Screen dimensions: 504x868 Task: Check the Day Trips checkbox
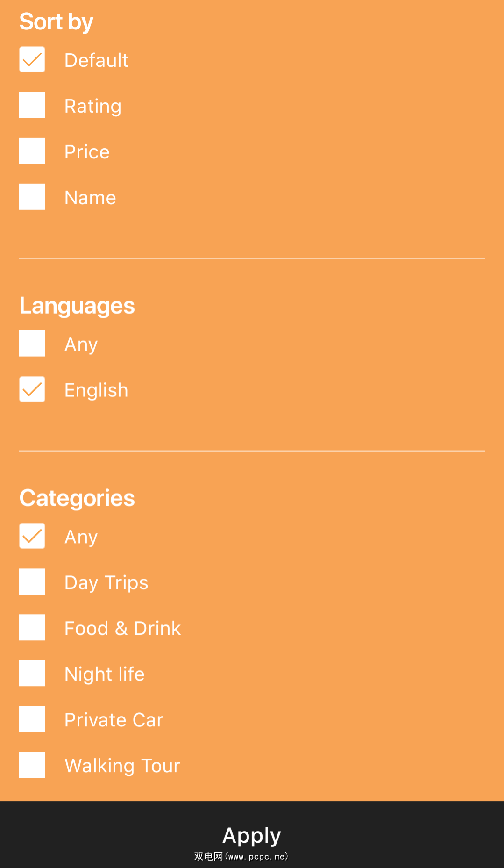(x=32, y=582)
